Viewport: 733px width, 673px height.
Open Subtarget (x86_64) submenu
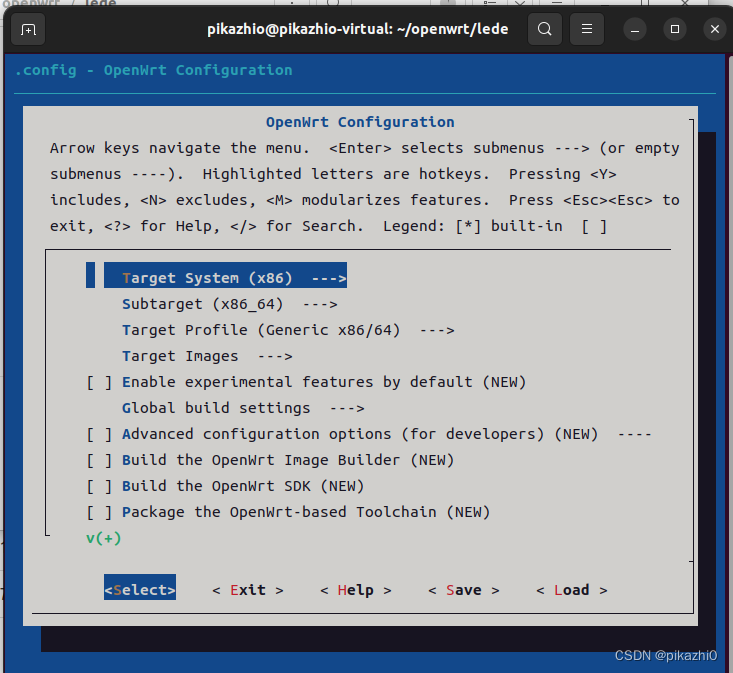(x=230, y=304)
